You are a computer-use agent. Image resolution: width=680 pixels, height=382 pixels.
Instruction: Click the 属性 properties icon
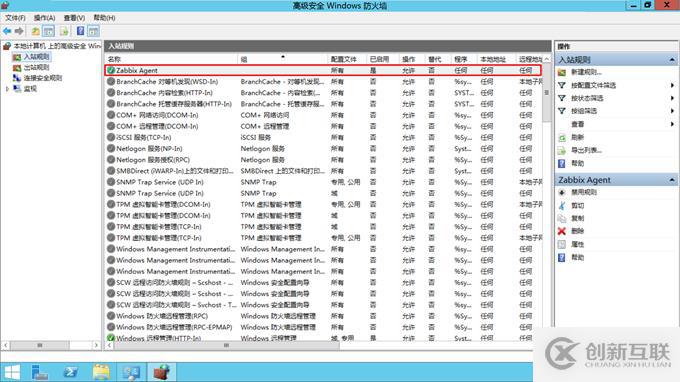point(562,245)
